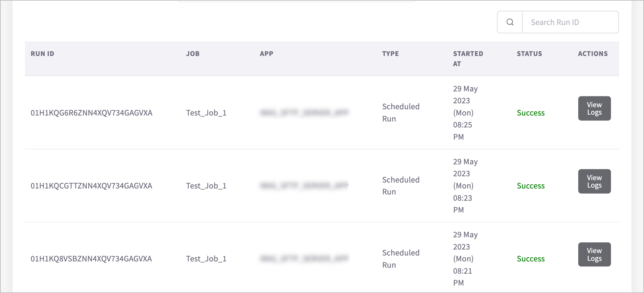Select the STARTED AT column header
Image resolution: width=644 pixels, height=293 pixels.
tap(468, 59)
